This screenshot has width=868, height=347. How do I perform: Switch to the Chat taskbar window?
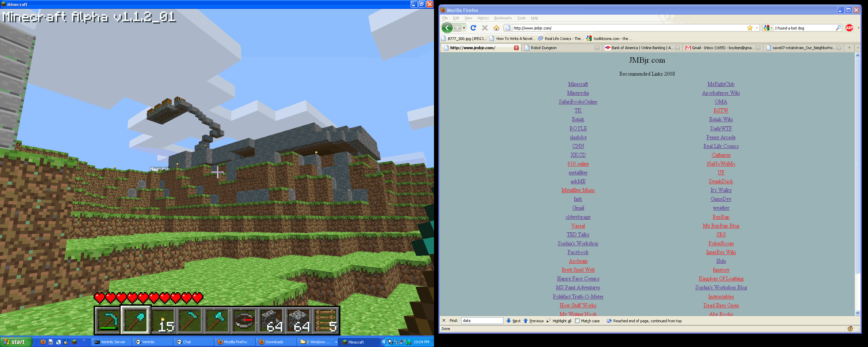[x=193, y=342]
